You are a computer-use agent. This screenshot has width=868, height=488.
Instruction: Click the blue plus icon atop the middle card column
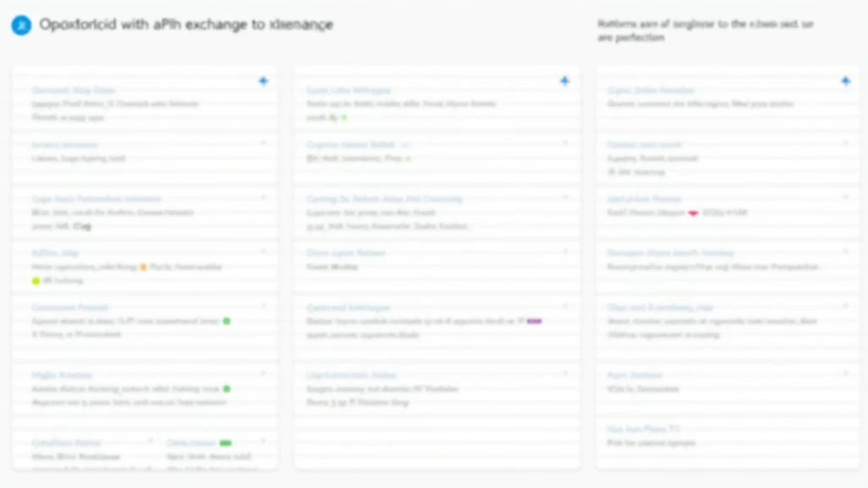(565, 81)
